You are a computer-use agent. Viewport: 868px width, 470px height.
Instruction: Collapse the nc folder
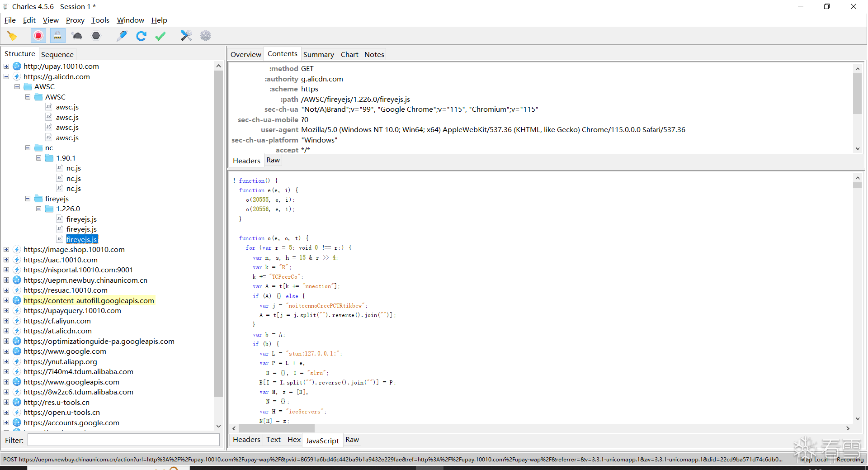(28, 147)
